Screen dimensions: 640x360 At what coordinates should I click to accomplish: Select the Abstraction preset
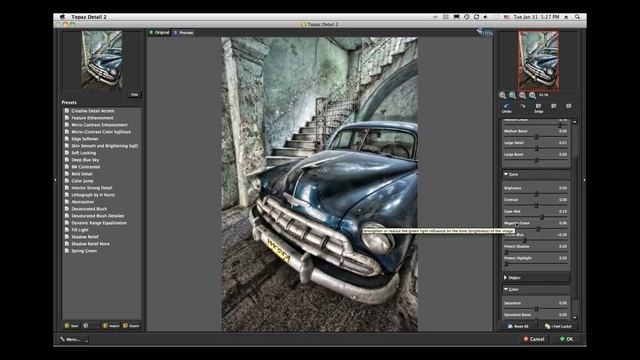pyautogui.click(x=82, y=202)
